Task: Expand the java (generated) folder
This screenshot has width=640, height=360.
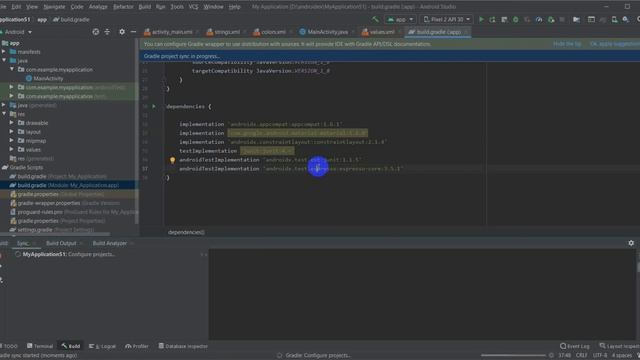Action: pos(4,105)
